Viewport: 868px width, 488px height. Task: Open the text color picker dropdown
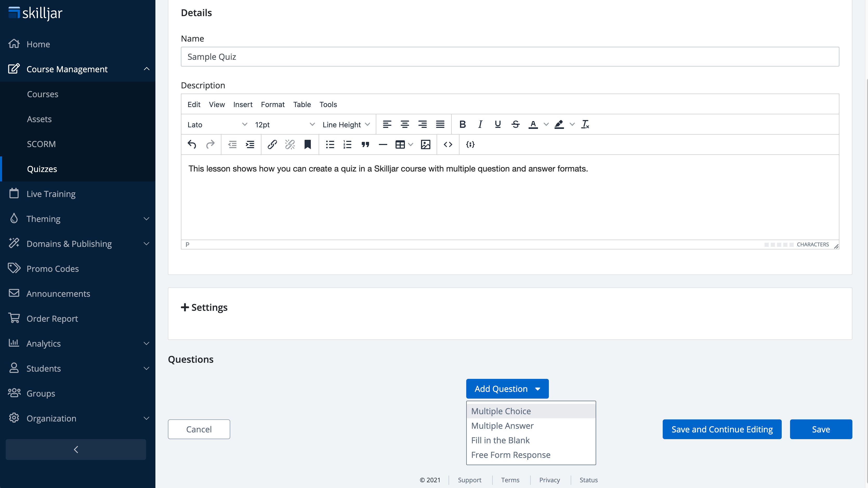[545, 124]
